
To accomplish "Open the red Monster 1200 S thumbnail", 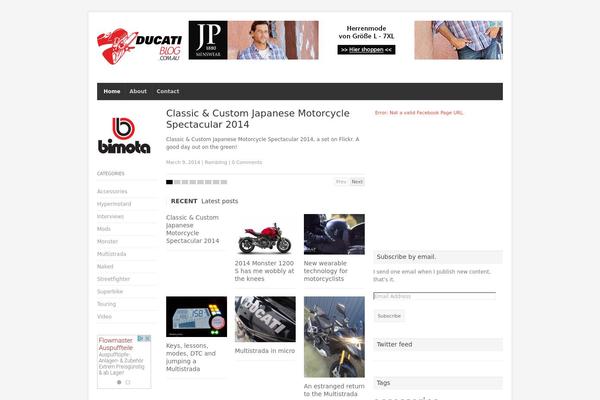I will (265, 239).
